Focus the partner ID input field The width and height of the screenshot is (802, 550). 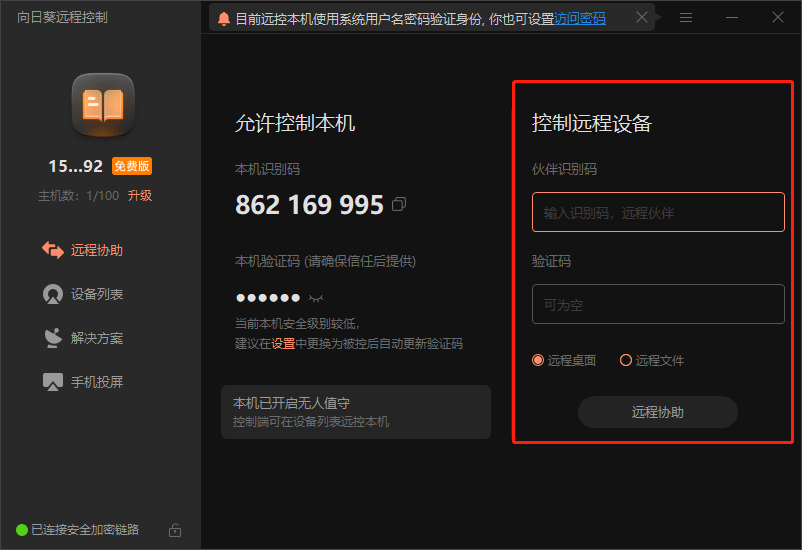pos(658,212)
